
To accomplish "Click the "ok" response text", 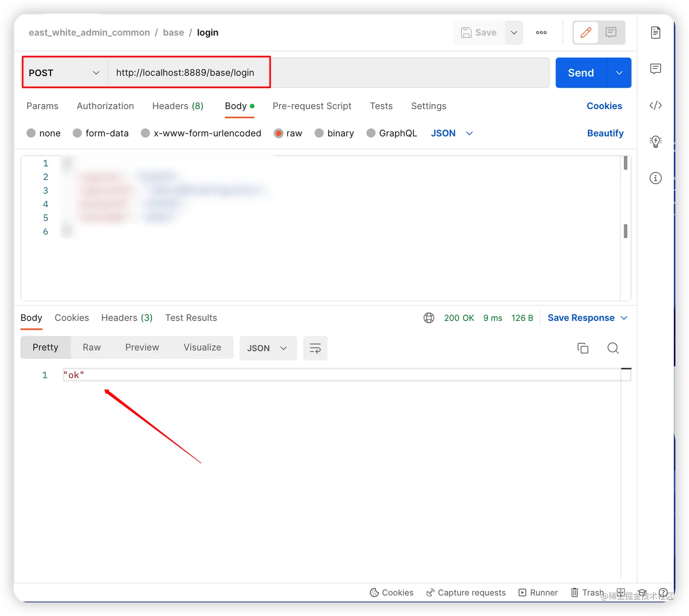I will pyautogui.click(x=74, y=375).
